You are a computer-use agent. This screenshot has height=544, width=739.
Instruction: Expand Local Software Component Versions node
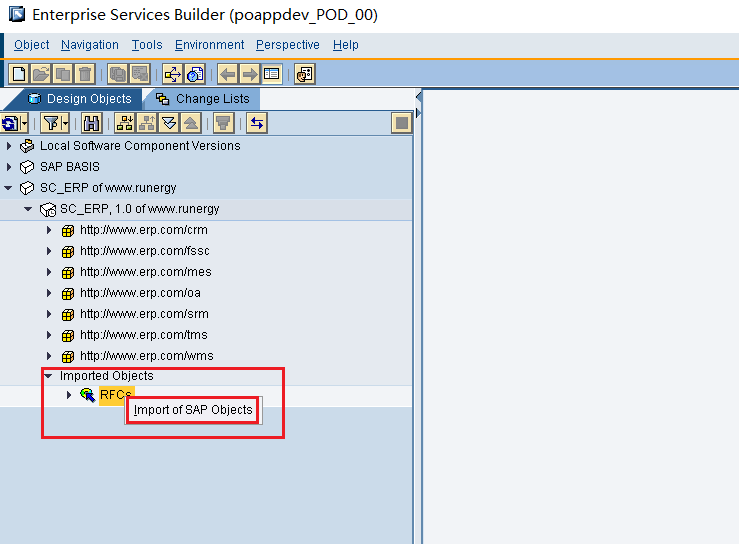click(9, 146)
